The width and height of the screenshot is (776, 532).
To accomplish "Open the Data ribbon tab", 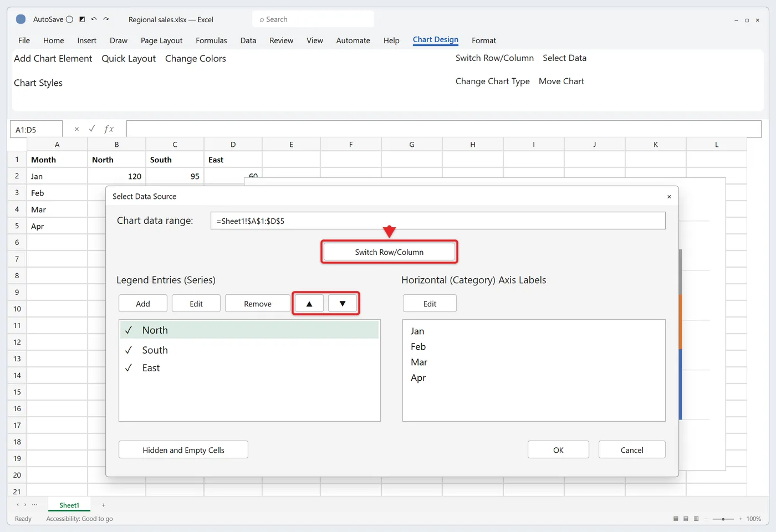I will tap(248, 40).
